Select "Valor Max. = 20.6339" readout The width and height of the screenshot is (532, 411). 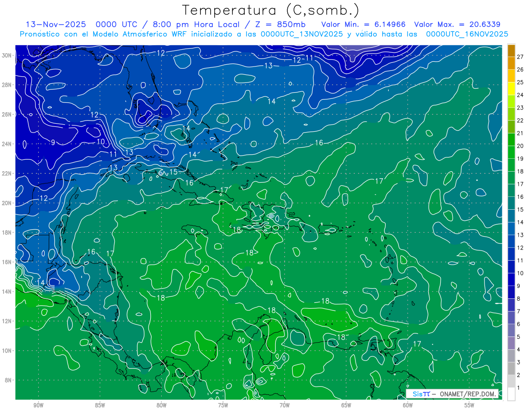pyautogui.click(x=458, y=24)
